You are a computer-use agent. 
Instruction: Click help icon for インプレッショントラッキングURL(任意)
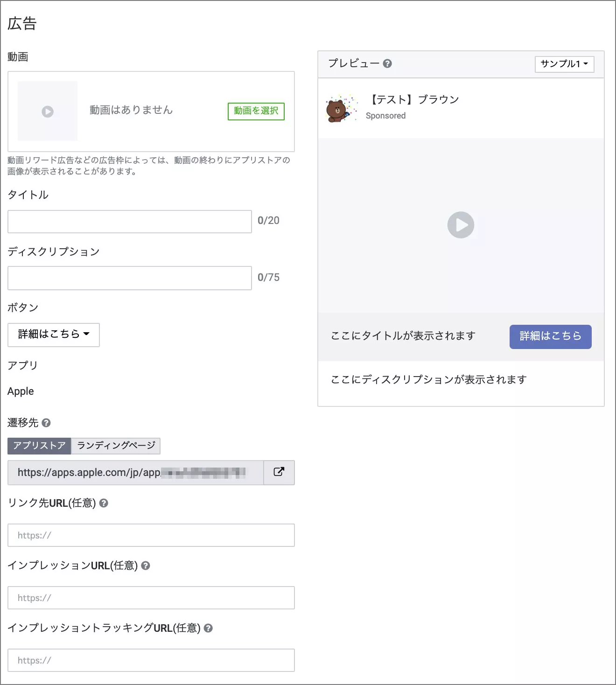coord(208,628)
